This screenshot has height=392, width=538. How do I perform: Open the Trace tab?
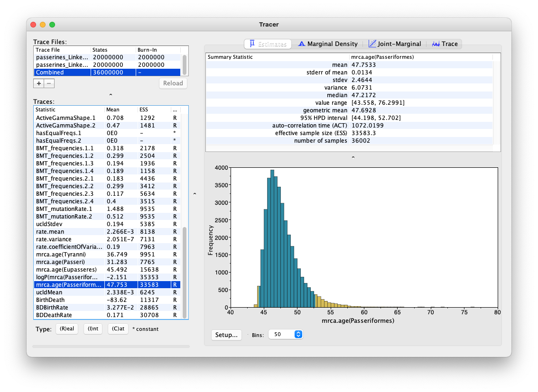(x=445, y=44)
